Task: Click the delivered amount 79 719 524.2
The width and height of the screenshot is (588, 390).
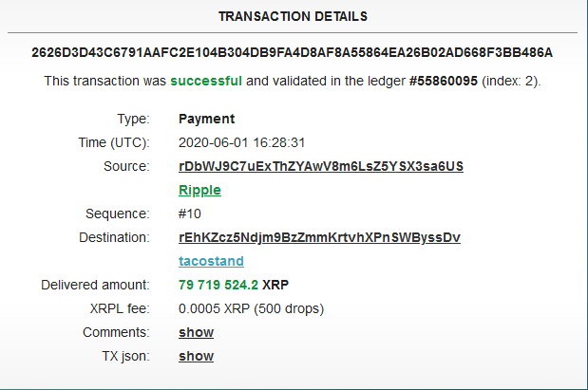Action: (x=218, y=285)
